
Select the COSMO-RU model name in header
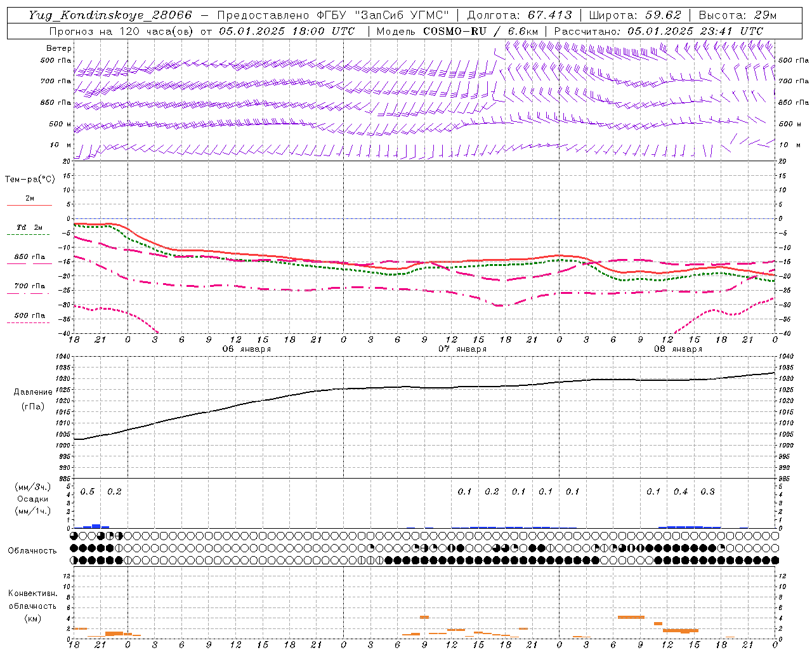pos(455,31)
